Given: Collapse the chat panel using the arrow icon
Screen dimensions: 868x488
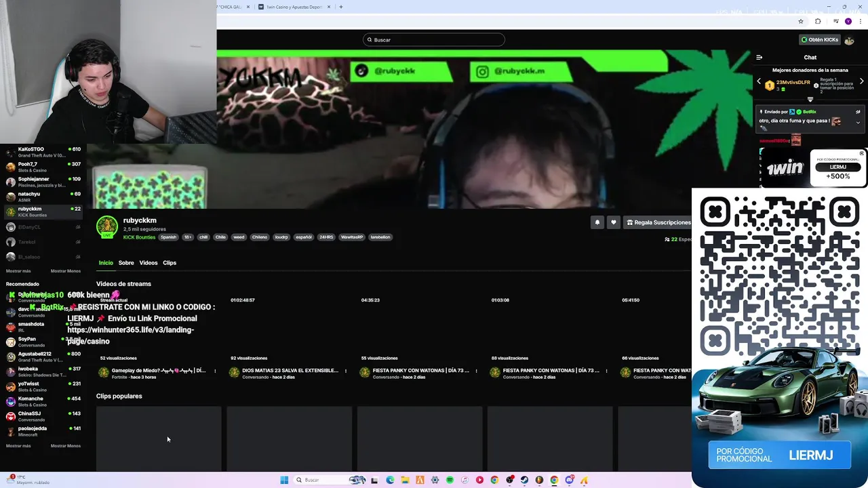Looking at the screenshot, I should (759, 58).
